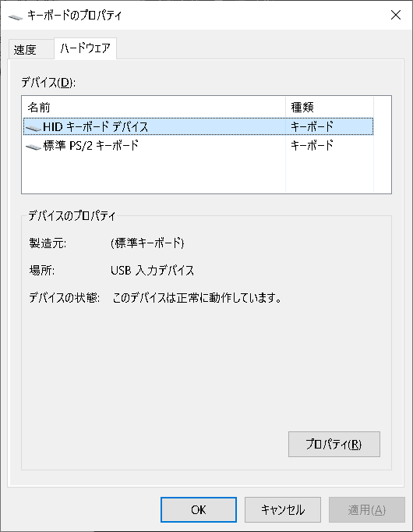413x532 pixels.
Task: Sort devices by the 種類 column header
Action: coord(330,107)
